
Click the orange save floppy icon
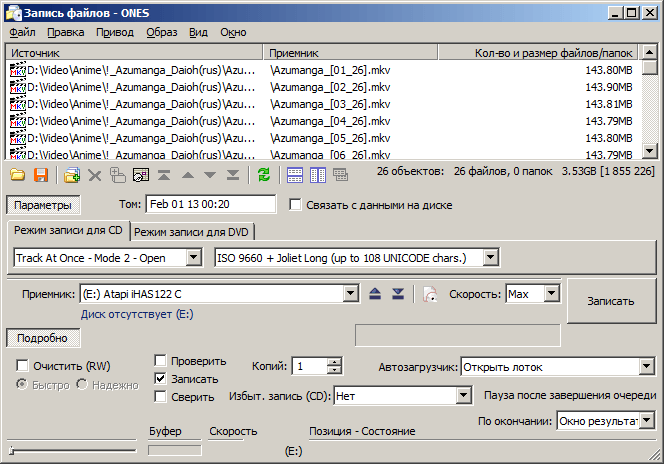pos(41,175)
